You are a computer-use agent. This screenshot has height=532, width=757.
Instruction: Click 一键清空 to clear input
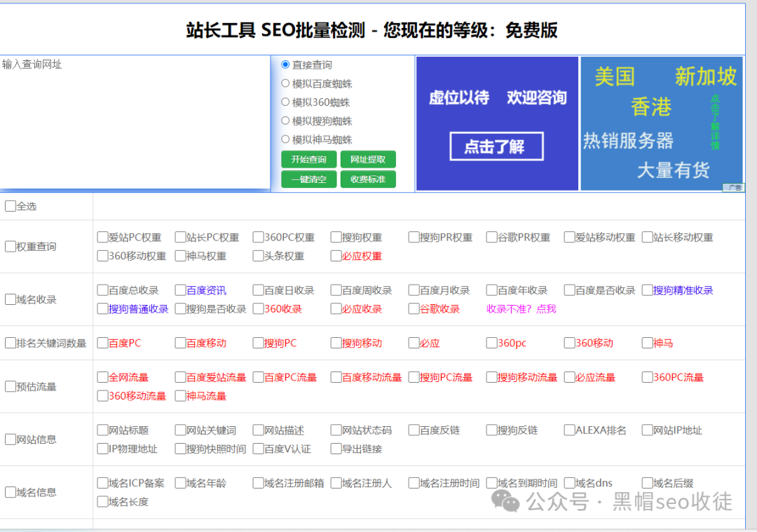(308, 179)
